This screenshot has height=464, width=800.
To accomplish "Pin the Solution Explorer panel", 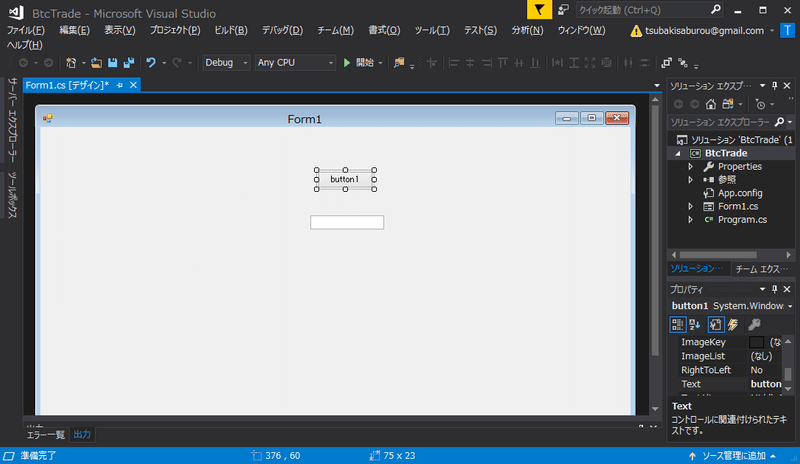I will (x=774, y=86).
